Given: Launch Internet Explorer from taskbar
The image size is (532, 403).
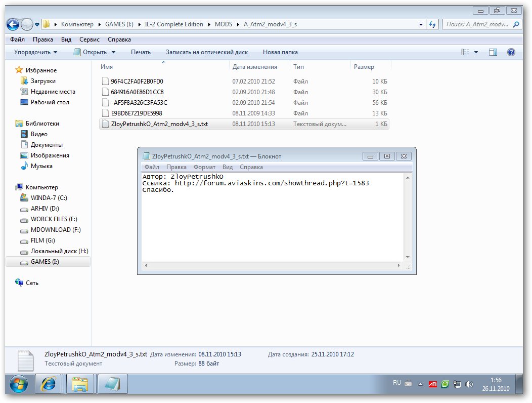Looking at the screenshot, I should tap(49, 384).
